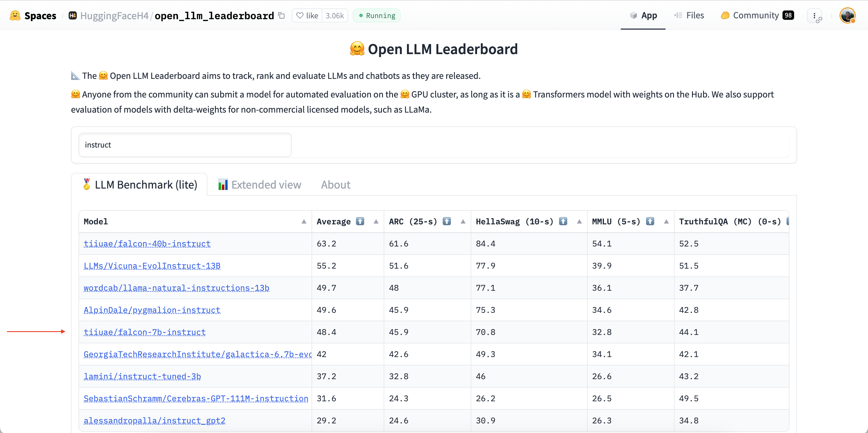Open tiiuae/falcon-40b-instruct model link
The height and width of the screenshot is (433, 868).
pos(147,244)
